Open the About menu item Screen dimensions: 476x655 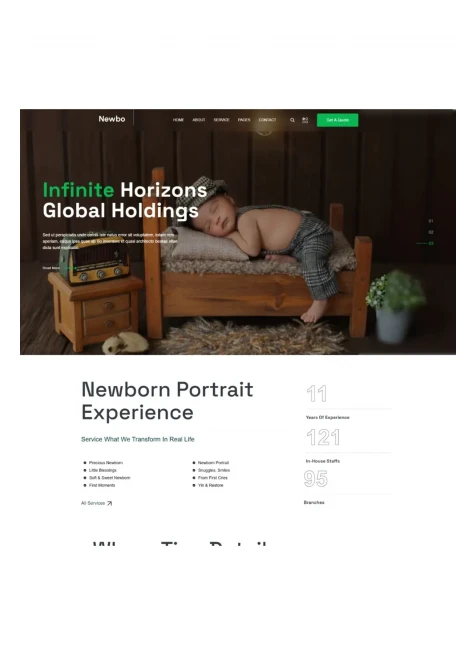pos(199,120)
